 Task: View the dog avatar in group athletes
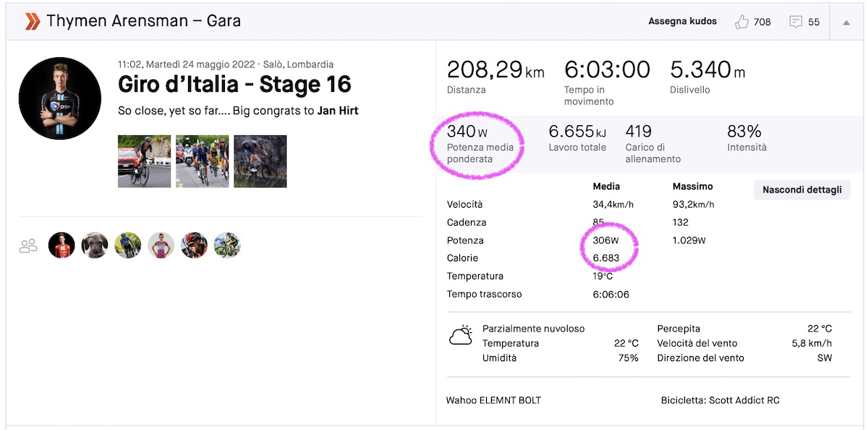(95, 245)
